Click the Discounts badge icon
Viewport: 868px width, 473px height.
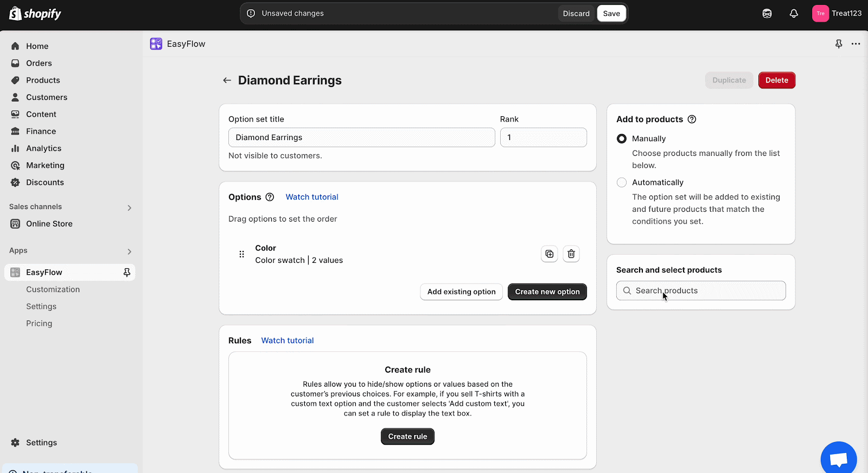pyautogui.click(x=15, y=182)
